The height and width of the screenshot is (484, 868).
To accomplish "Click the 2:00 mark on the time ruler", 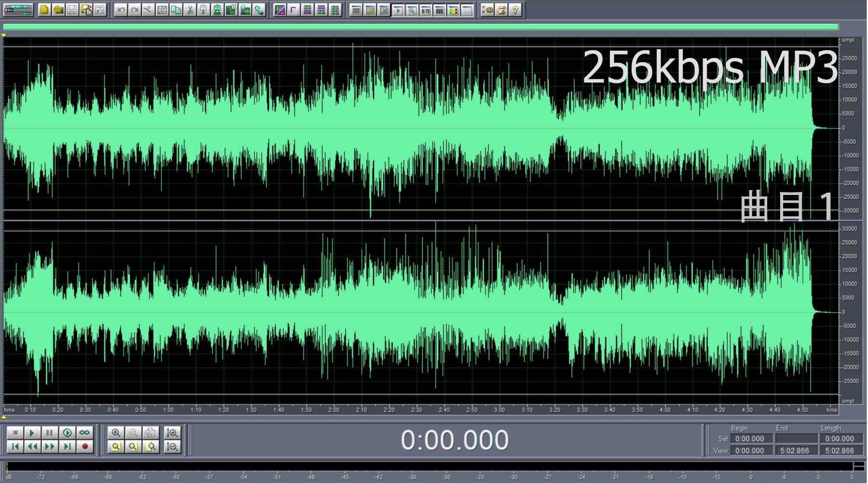I will click(333, 410).
